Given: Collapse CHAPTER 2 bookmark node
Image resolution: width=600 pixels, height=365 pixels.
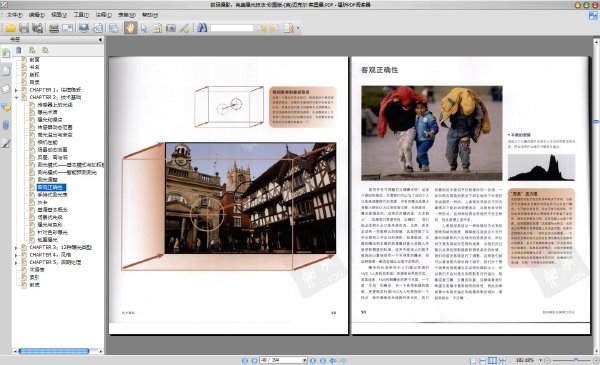Looking at the screenshot, I should pyautogui.click(x=16, y=97).
